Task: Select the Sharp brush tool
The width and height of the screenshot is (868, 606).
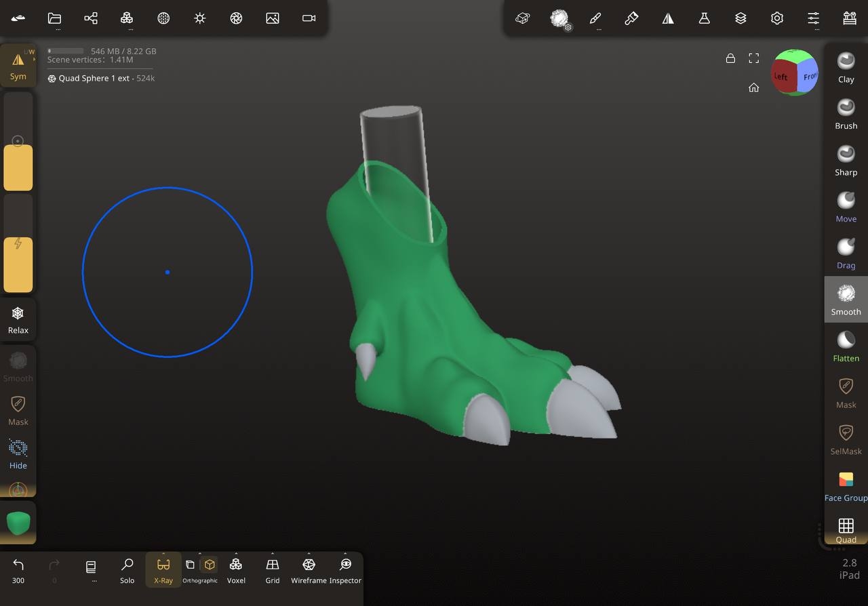Action: click(846, 160)
